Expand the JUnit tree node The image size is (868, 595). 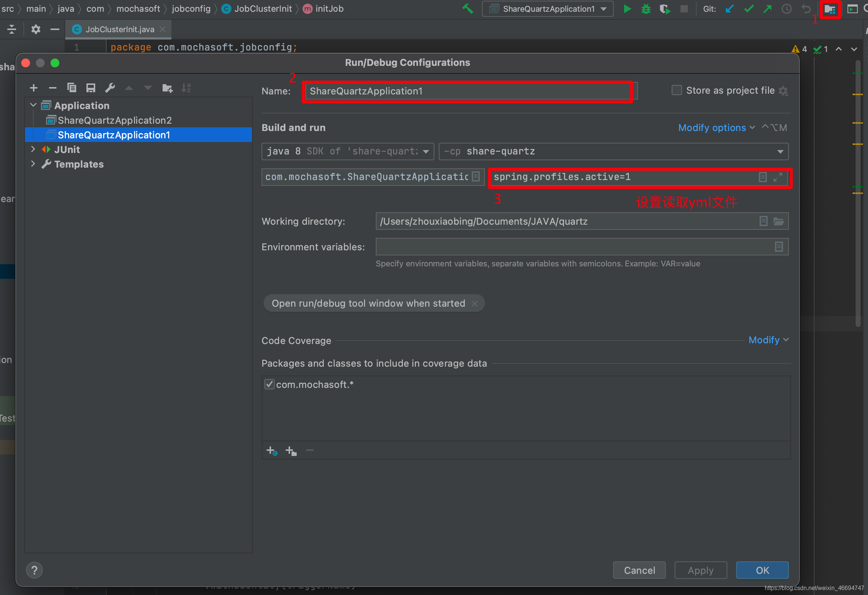click(x=33, y=149)
